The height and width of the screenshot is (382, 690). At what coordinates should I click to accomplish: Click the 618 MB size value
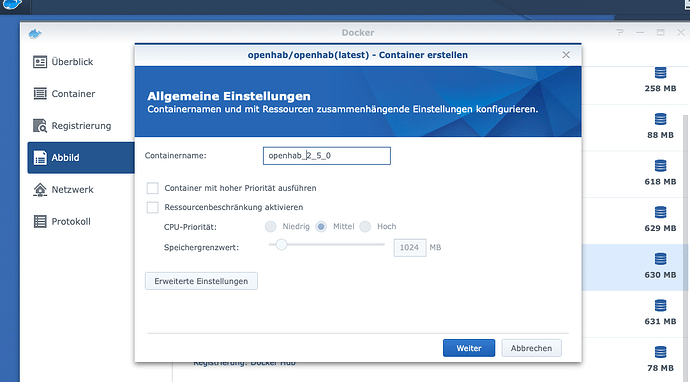click(x=660, y=182)
